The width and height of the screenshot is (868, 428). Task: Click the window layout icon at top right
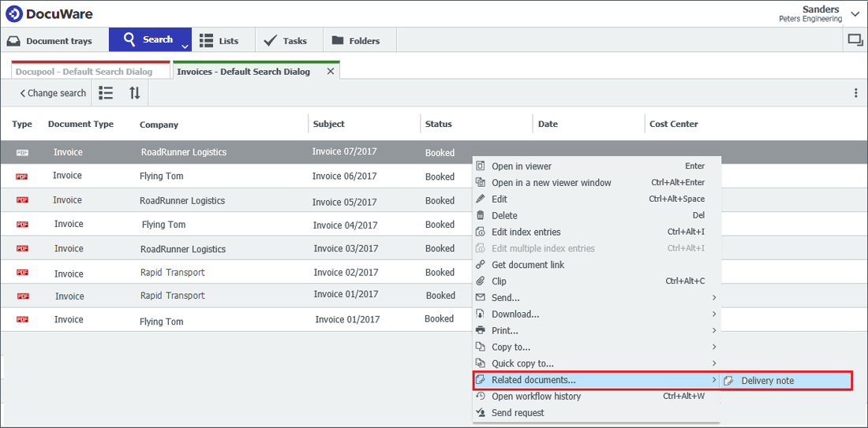click(x=855, y=40)
